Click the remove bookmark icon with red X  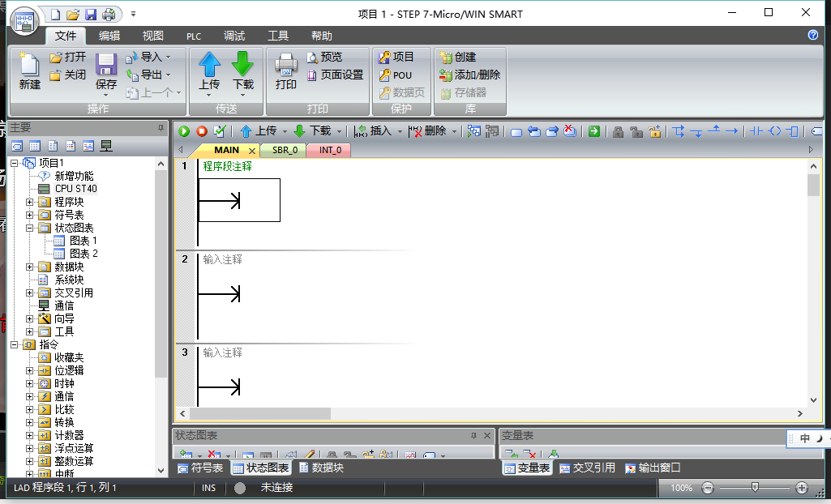point(570,131)
